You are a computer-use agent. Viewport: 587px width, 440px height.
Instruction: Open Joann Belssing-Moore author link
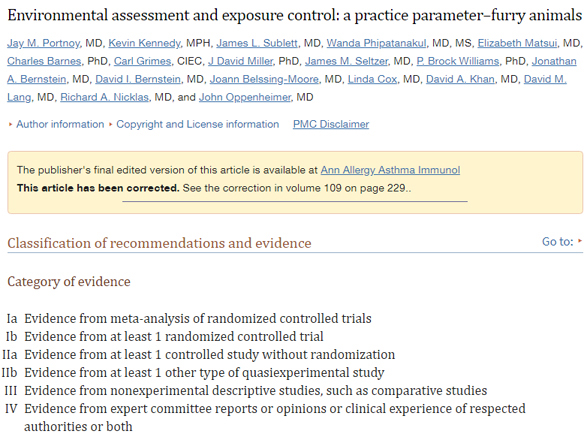pyautogui.click(x=264, y=79)
